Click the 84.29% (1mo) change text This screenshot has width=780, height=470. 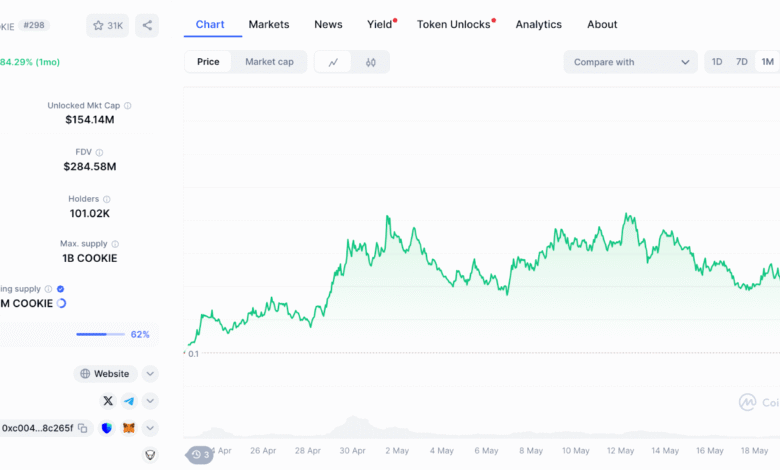(x=30, y=62)
